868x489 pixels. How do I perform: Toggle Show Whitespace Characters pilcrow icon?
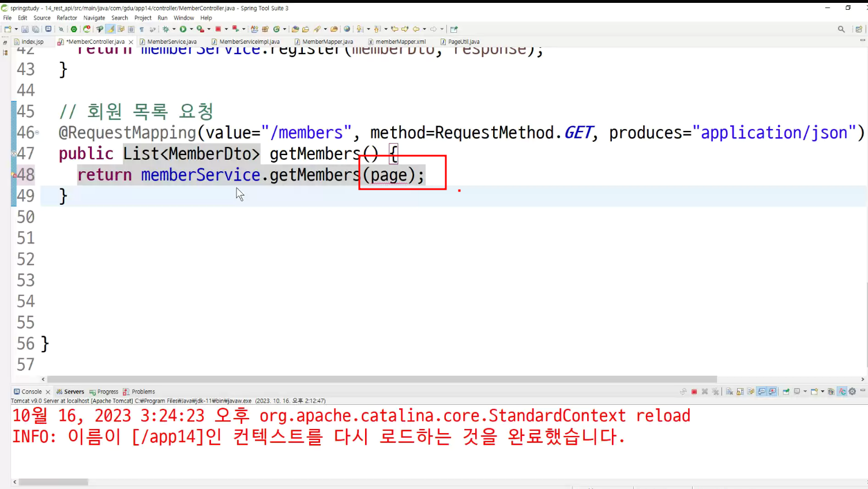(142, 29)
